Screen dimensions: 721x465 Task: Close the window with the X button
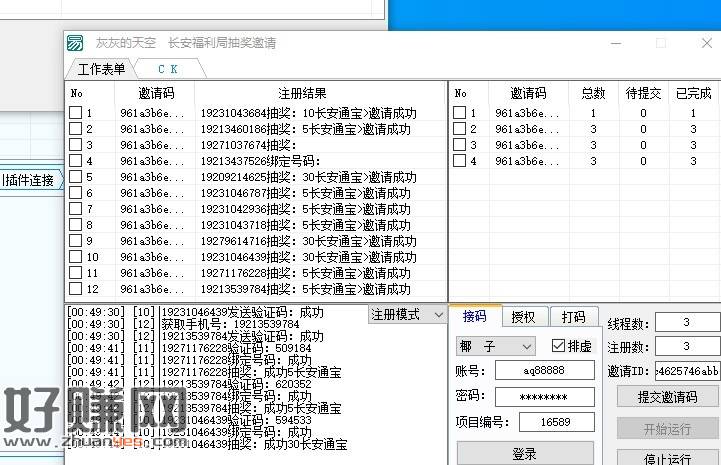(705, 44)
